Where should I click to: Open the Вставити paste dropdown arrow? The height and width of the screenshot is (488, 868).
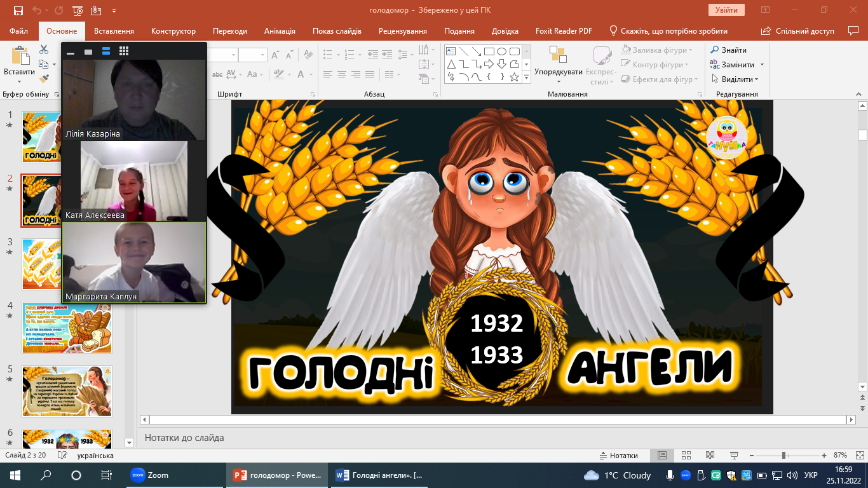(20, 81)
